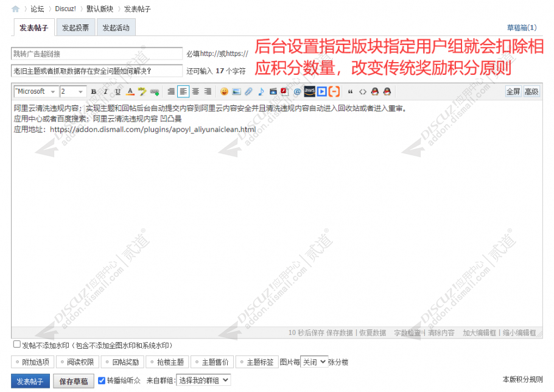This screenshot has height=392, width=554.
Task: Click the @ mention icon
Action: point(297,92)
